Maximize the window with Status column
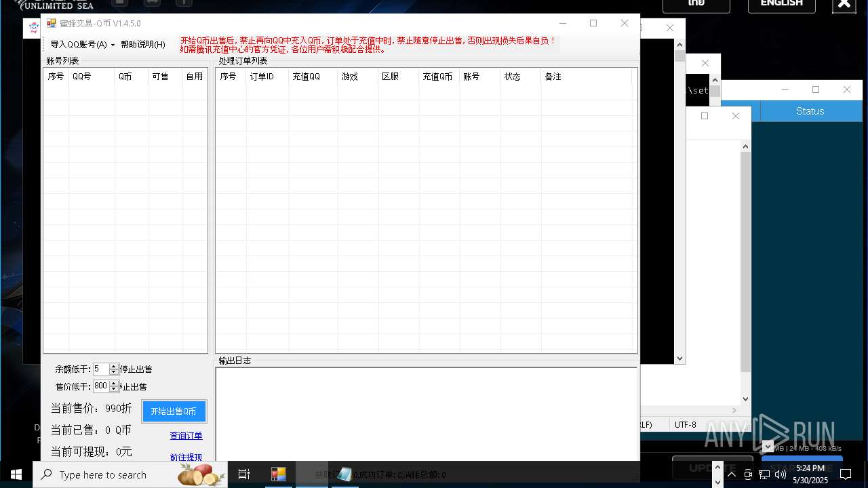This screenshot has height=488, width=868. tap(816, 89)
